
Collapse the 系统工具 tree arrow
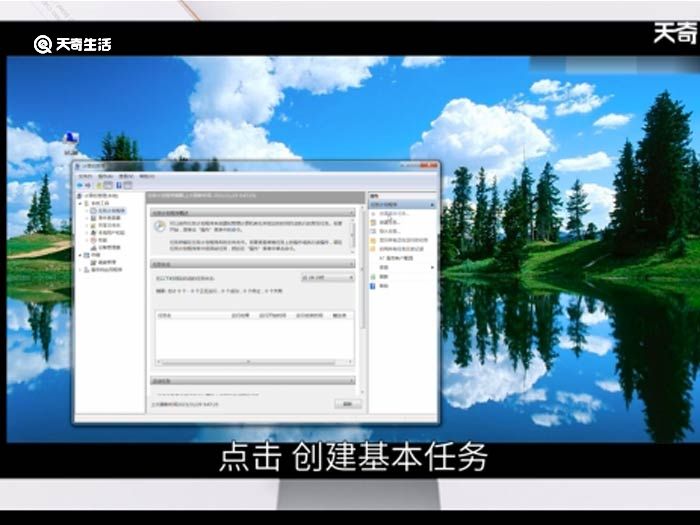pyautogui.click(x=80, y=203)
